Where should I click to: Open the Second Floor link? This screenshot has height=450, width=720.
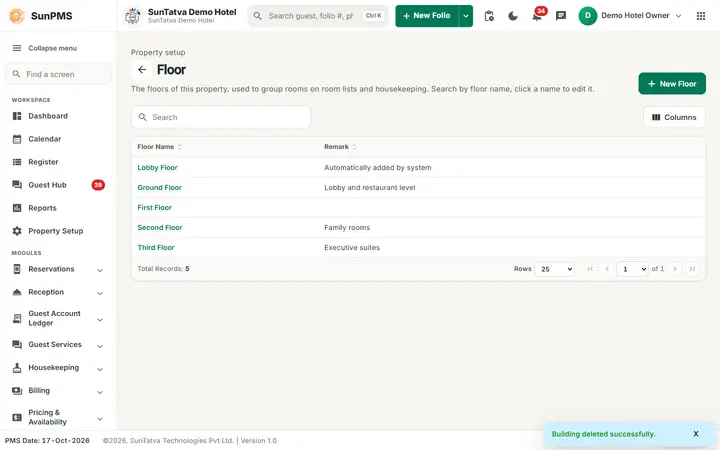click(x=160, y=227)
